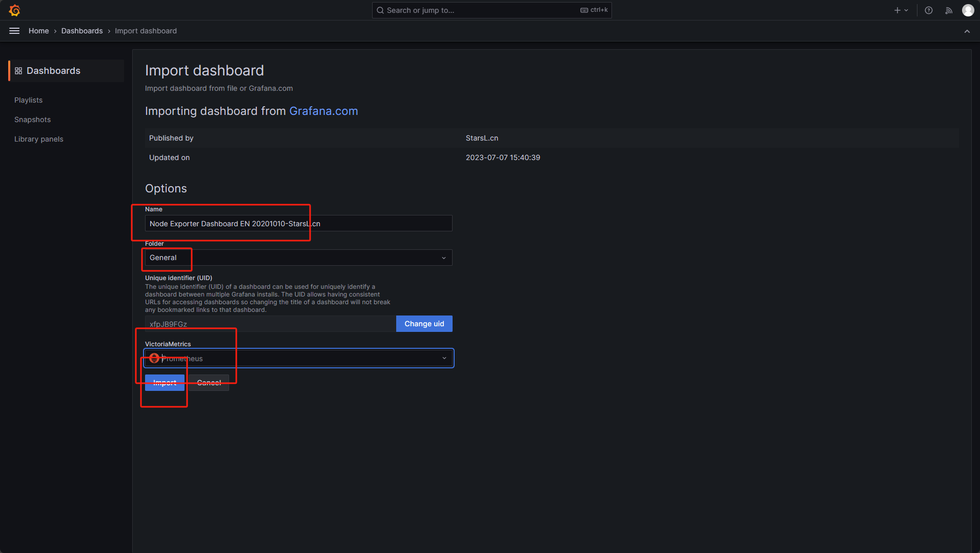The height and width of the screenshot is (553, 980).
Task: Click the ctrl+k keyboard shortcut hint
Action: click(x=594, y=10)
